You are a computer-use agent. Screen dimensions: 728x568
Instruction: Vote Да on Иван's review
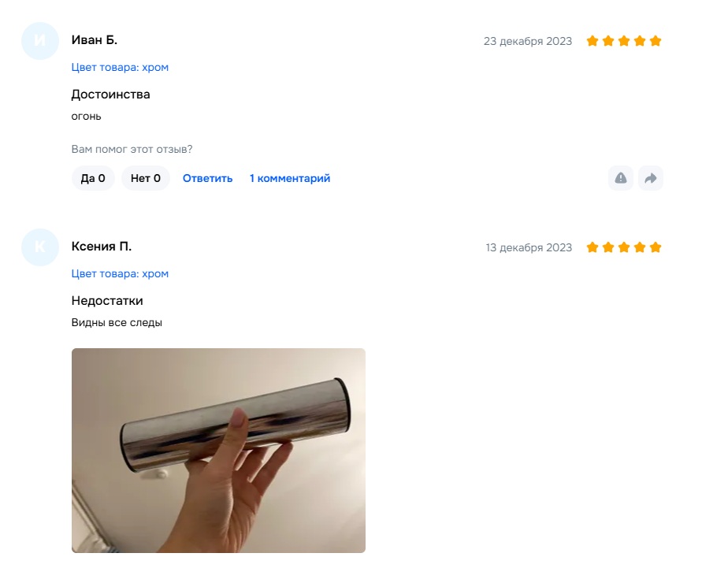[93, 178]
